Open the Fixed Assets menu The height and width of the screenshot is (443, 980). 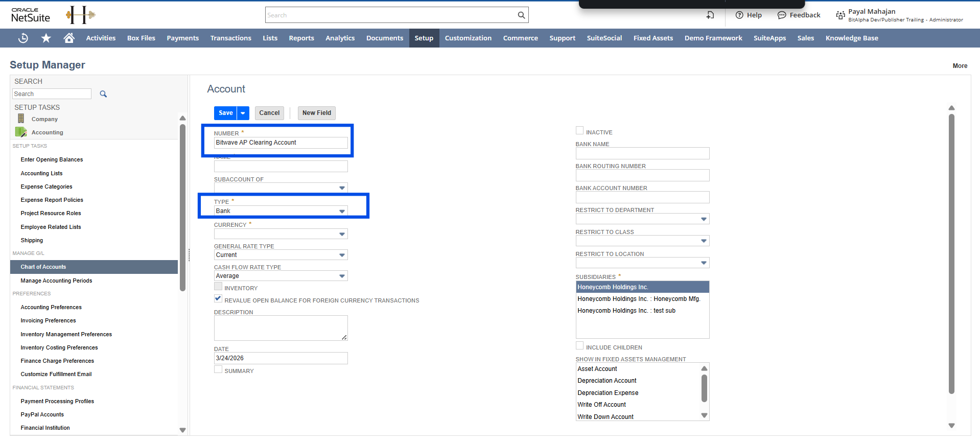click(653, 38)
